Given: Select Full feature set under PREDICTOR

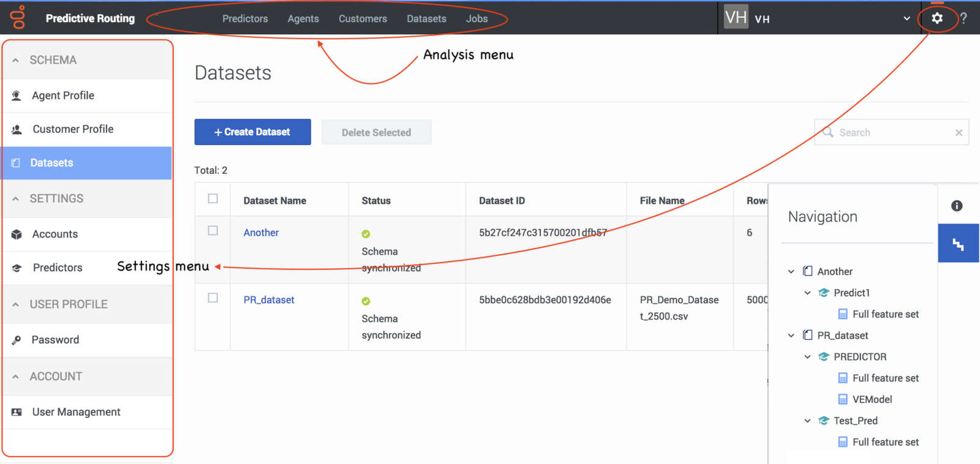Looking at the screenshot, I should click(886, 378).
